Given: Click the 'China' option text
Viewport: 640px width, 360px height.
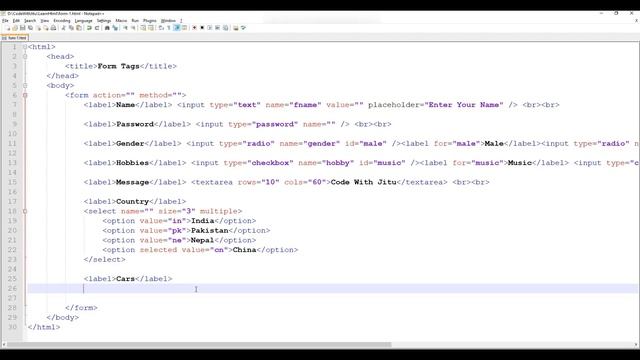Looking at the screenshot, I should point(244,250).
